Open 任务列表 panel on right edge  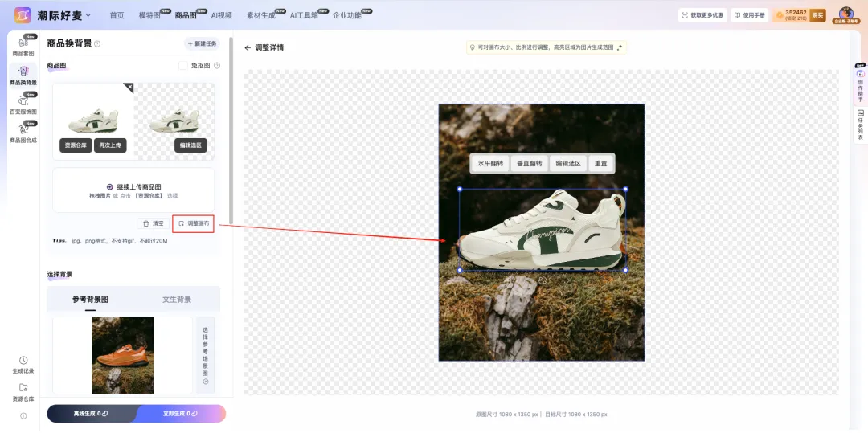point(860,125)
